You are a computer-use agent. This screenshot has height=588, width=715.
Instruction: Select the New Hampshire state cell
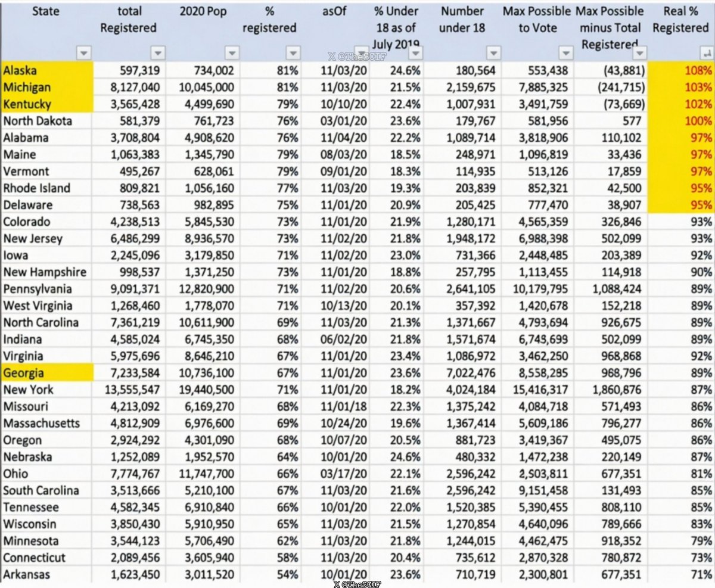coord(46,272)
